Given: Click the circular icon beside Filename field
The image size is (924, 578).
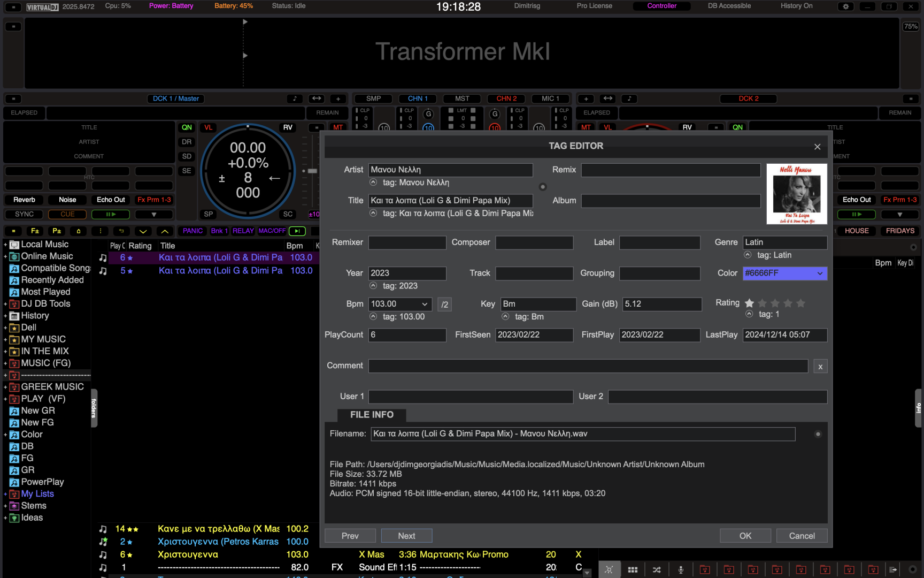Looking at the screenshot, I should 818,434.
